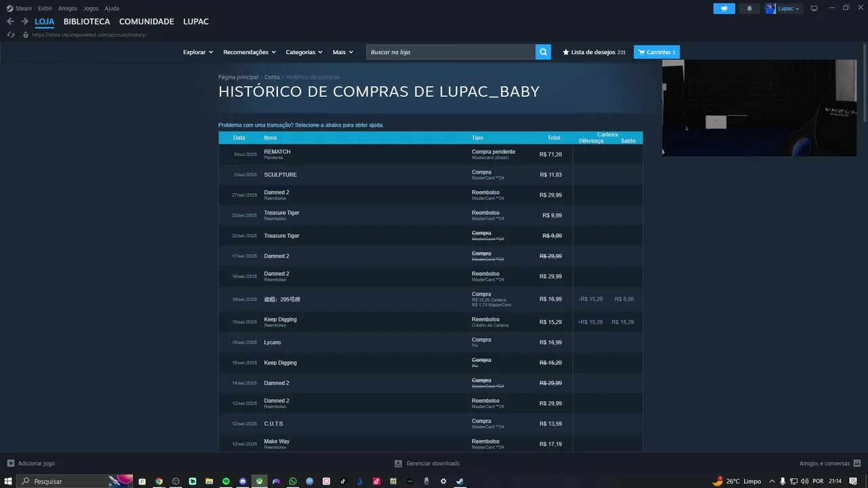Viewport: 868px width, 488px height.
Task: Switch to the BIBLIOTECA tab
Action: click(87, 22)
